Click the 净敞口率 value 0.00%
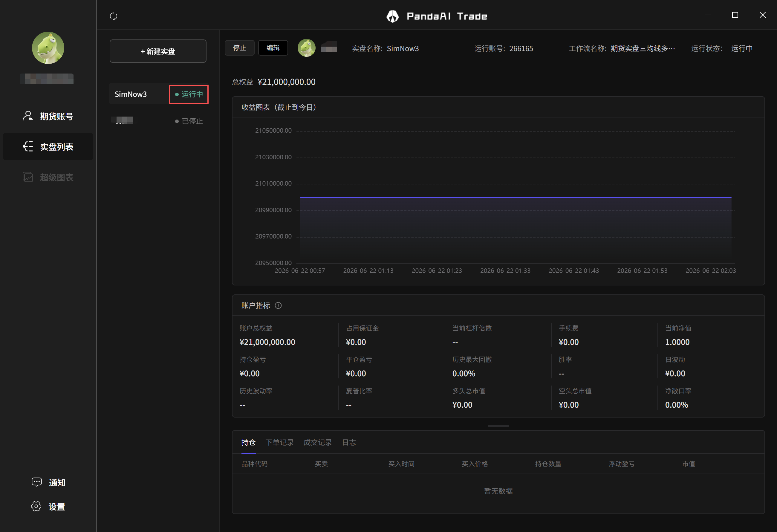Image resolution: width=777 pixels, height=532 pixels. pos(677,405)
